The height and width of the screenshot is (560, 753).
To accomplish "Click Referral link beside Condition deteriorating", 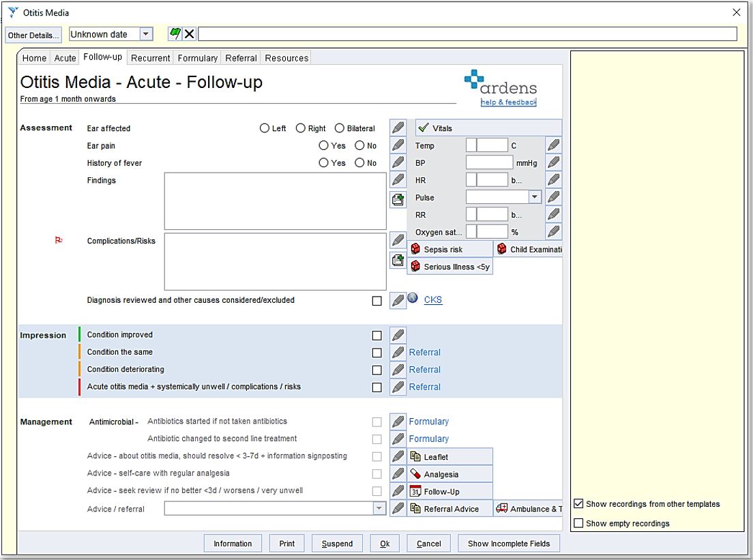I will [x=424, y=370].
